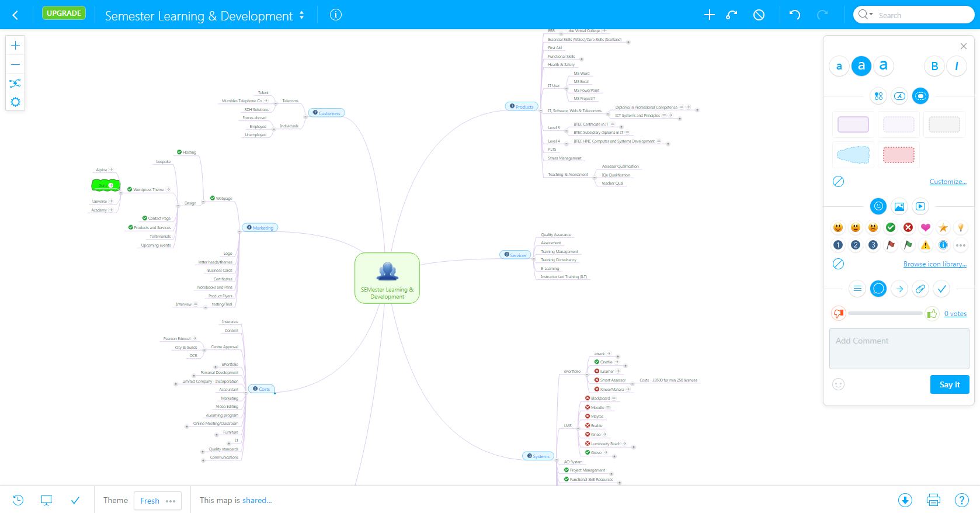Image resolution: width=980 pixels, height=513 pixels.
Task: Open the Semester Learning & Development title dropdown
Action: [x=301, y=16]
